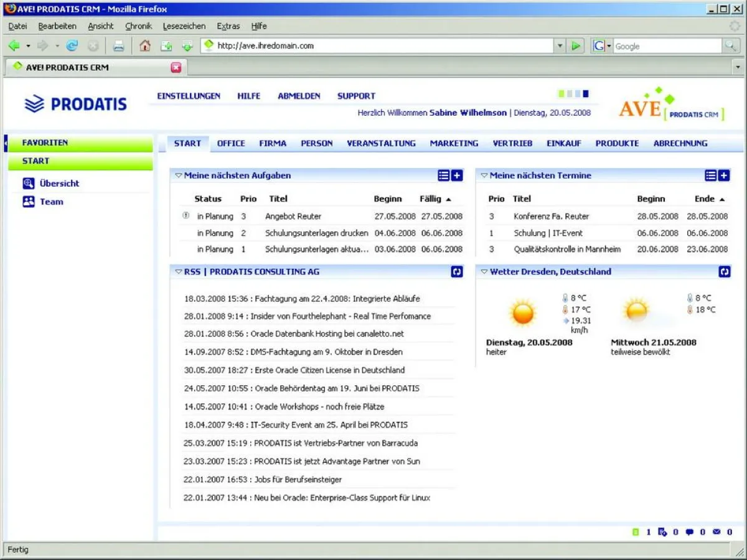Open the Extras menu in Firefox
The image size is (747, 560).
click(228, 26)
